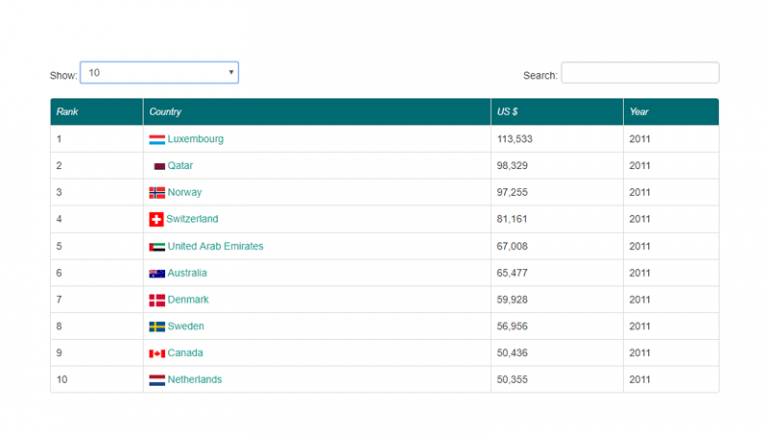Follow the Luxembourg text link
This screenshot has width=768, height=435.
pyautogui.click(x=196, y=139)
